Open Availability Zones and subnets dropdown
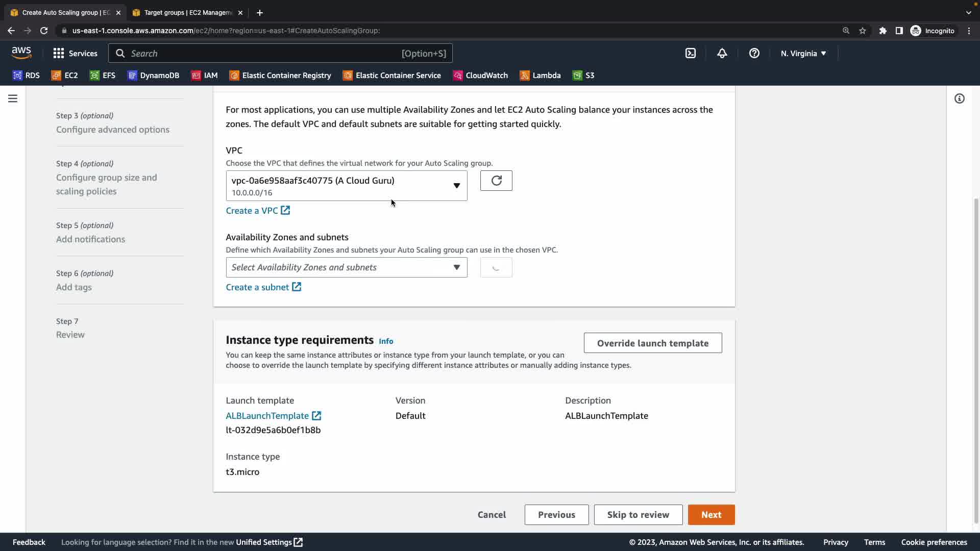Screen dimensions: 980x551 coord(346,267)
